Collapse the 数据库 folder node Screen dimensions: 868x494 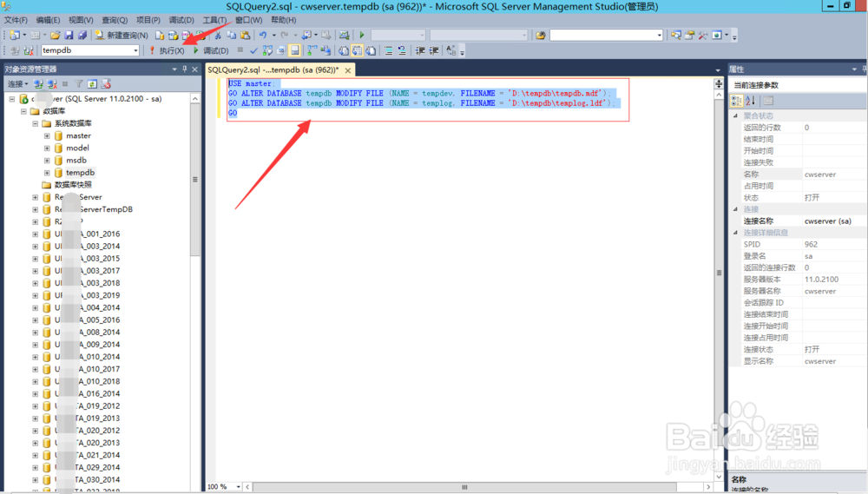tap(23, 111)
